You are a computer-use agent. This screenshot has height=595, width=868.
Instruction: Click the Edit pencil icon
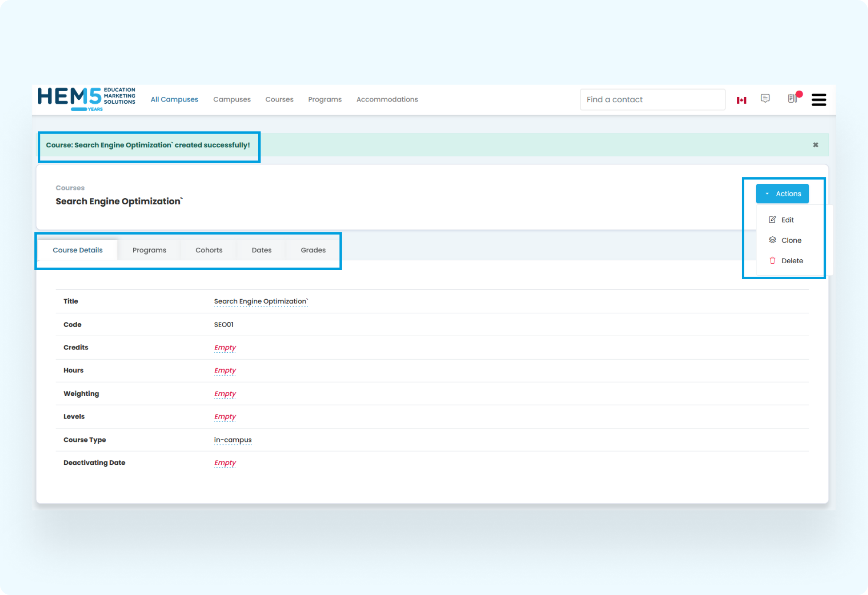pos(773,219)
